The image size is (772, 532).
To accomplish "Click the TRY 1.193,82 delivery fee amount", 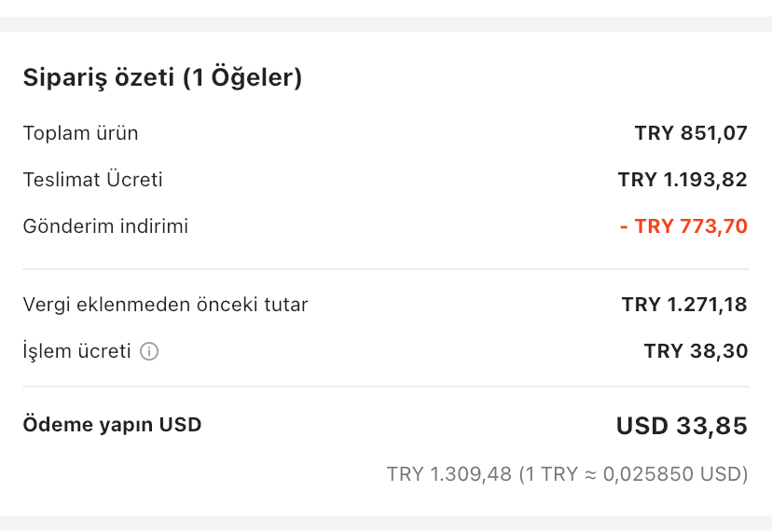I will 682,180.
